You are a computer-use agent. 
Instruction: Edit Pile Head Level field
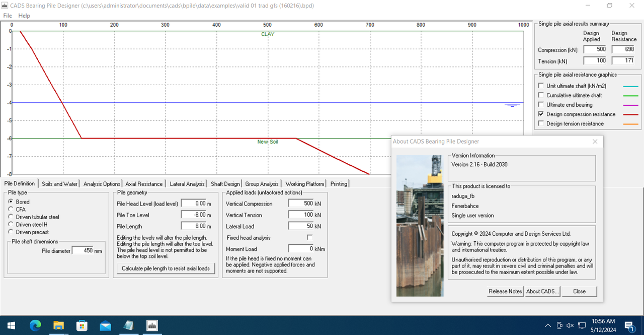(194, 203)
